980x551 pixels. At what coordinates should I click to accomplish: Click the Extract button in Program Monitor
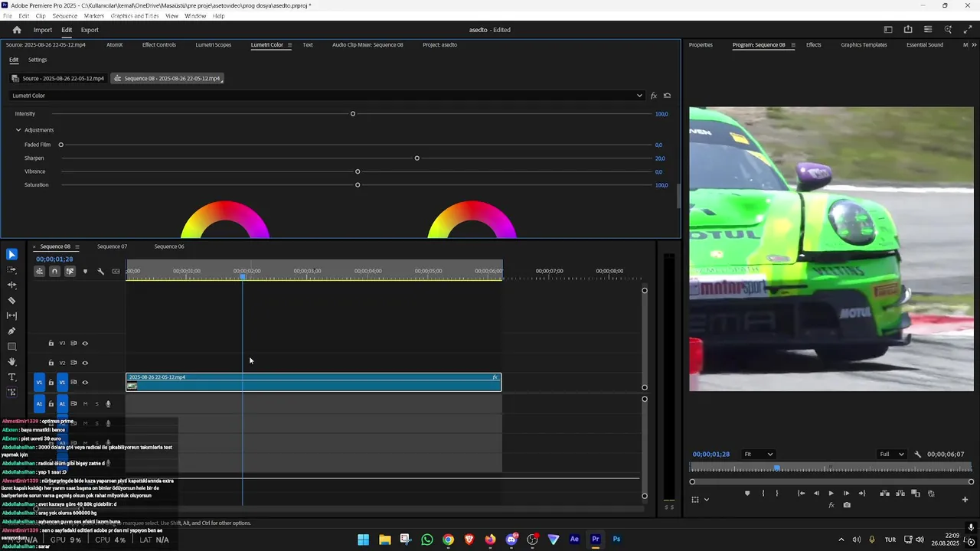click(x=900, y=494)
